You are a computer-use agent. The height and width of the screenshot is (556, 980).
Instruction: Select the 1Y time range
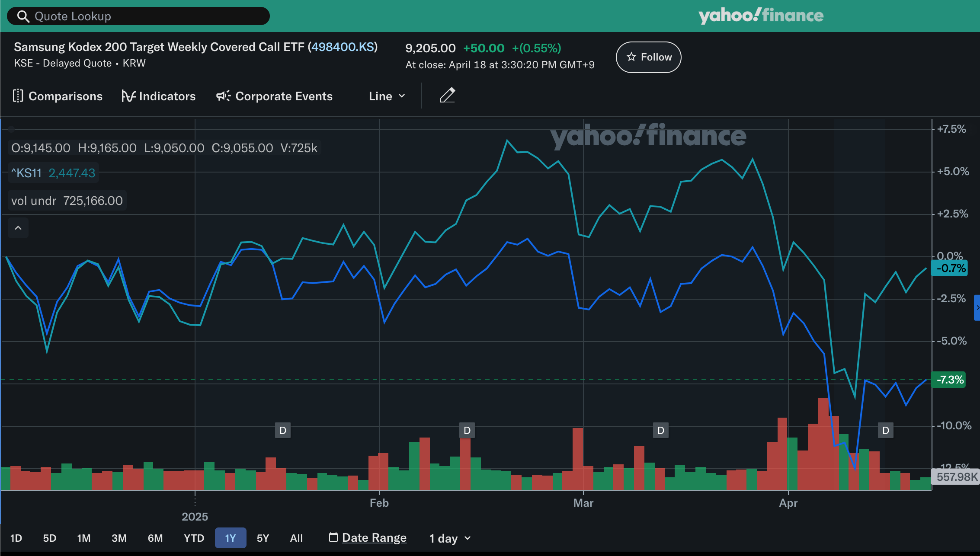click(x=230, y=538)
